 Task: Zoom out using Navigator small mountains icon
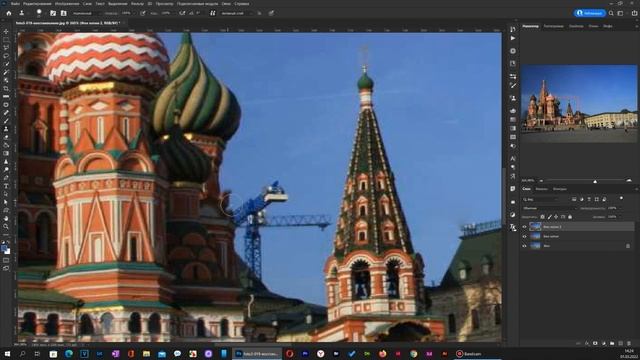541,180
